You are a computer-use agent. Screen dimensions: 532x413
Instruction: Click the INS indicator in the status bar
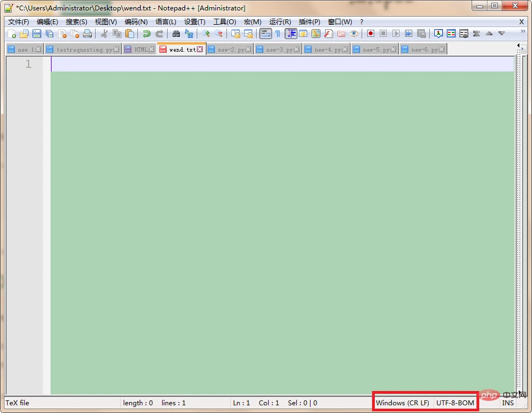[x=507, y=403]
